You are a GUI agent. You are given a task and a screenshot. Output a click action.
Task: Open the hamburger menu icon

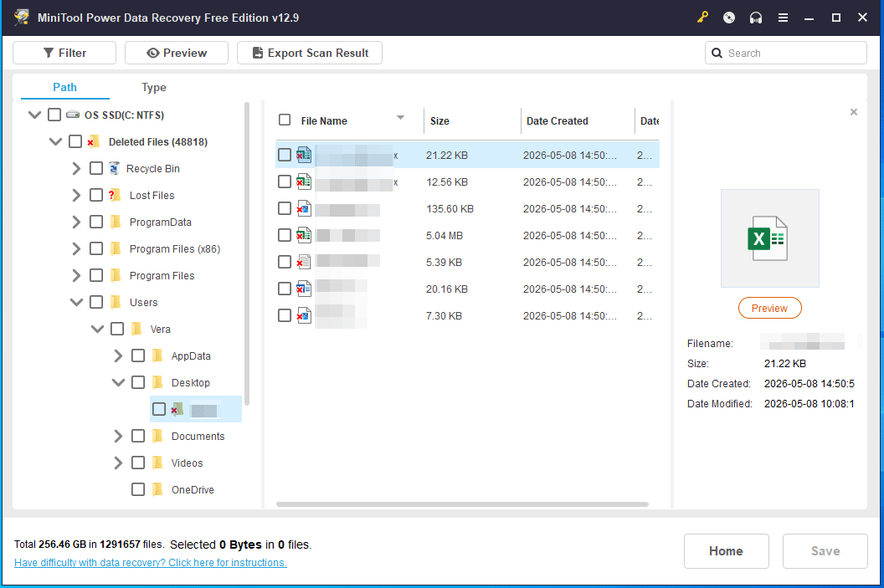coord(783,18)
